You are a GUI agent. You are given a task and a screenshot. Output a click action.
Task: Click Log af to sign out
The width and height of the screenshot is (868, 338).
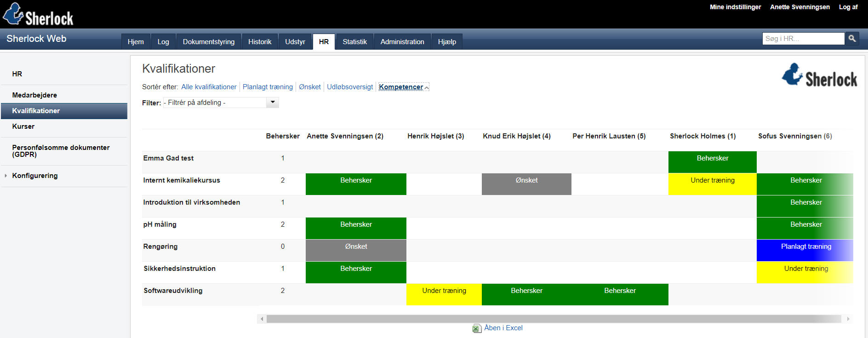[848, 7]
